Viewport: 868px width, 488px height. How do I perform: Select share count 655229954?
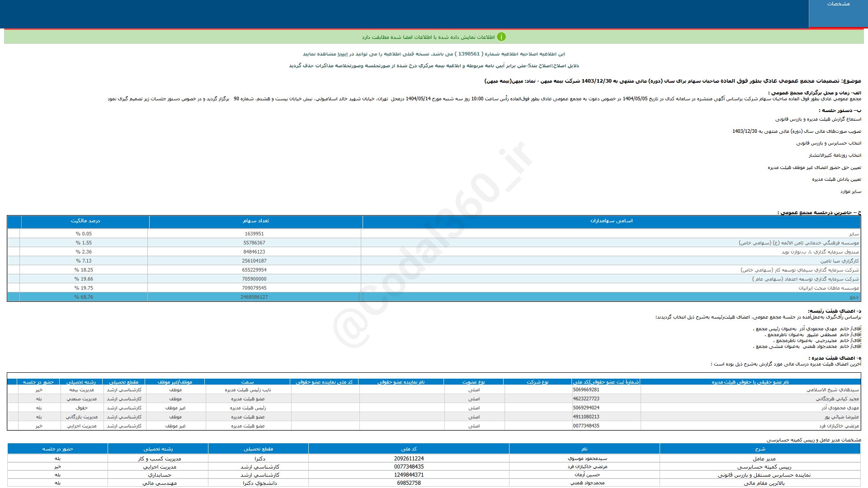(254, 270)
